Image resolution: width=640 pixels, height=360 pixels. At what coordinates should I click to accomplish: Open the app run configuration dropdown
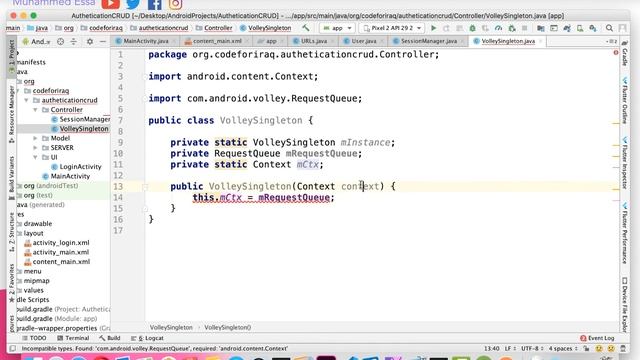[337, 28]
